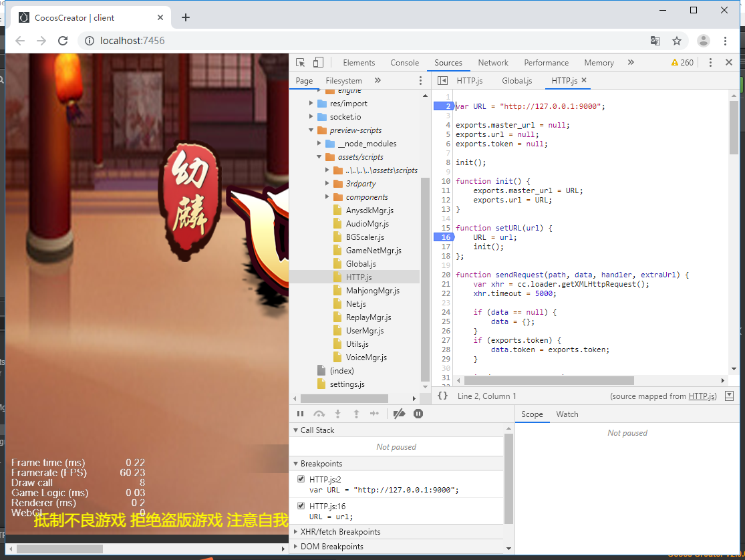The image size is (745, 560).
Task: Open the Filesystem navigator tab
Action: pos(343,81)
